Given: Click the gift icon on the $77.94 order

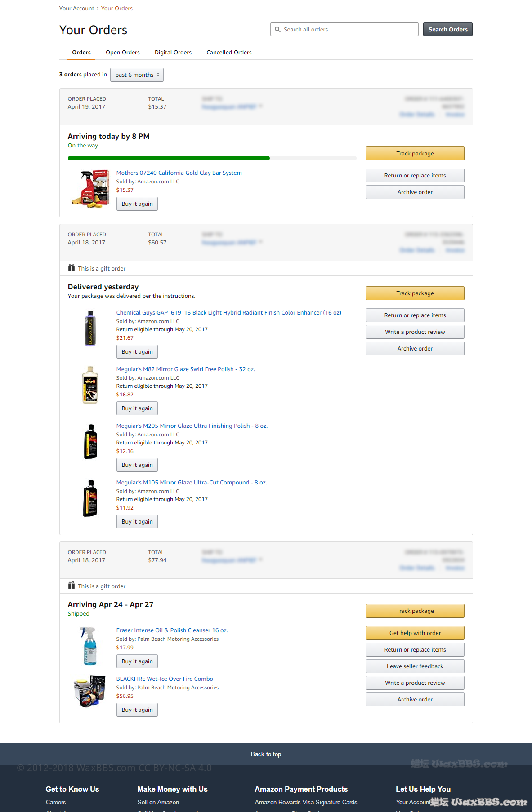Looking at the screenshot, I should pyautogui.click(x=72, y=586).
